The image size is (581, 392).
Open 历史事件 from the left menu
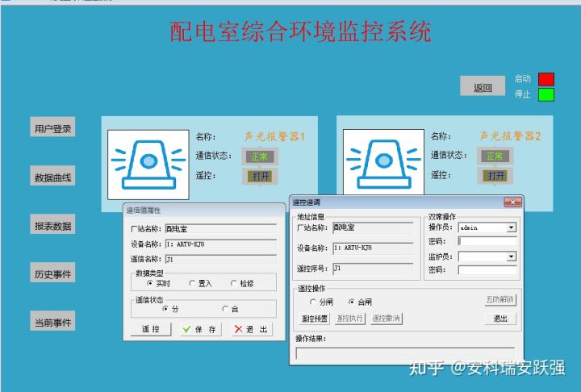(x=53, y=274)
